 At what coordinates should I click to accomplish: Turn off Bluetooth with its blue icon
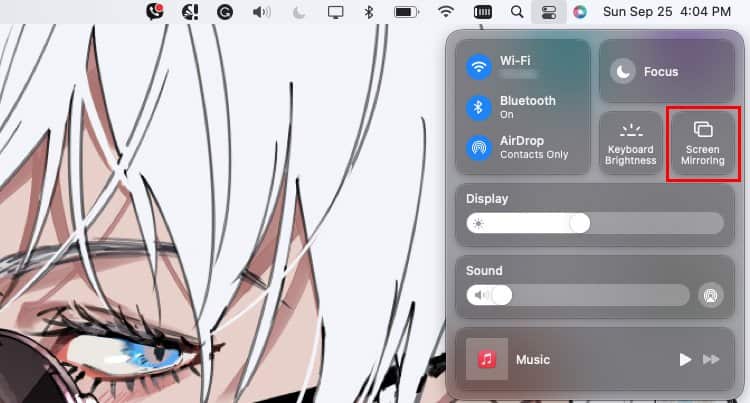click(x=479, y=108)
